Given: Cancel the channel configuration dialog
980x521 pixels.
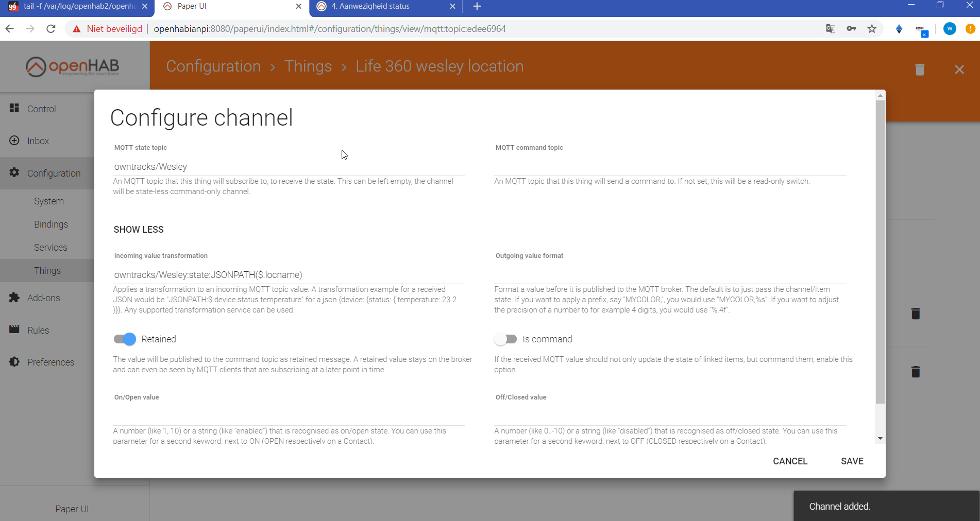Looking at the screenshot, I should point(790,461).
